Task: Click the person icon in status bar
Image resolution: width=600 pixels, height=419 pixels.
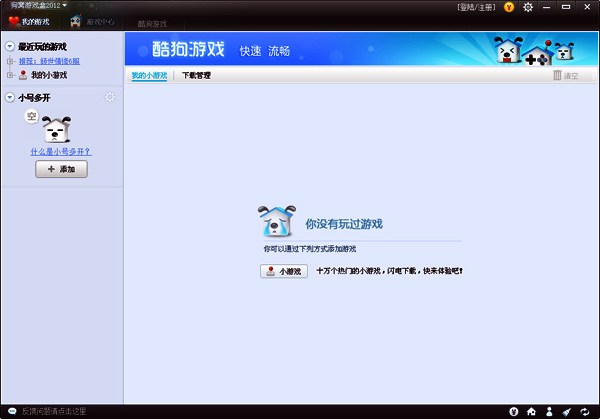Action: (x=549, y=412)
